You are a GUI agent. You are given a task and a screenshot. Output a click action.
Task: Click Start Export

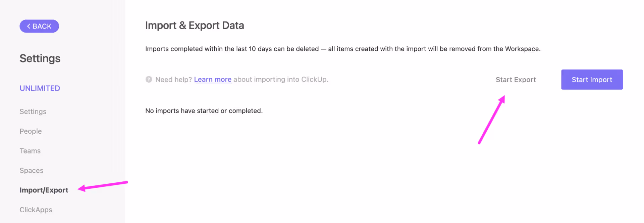[x=516, y=80]
